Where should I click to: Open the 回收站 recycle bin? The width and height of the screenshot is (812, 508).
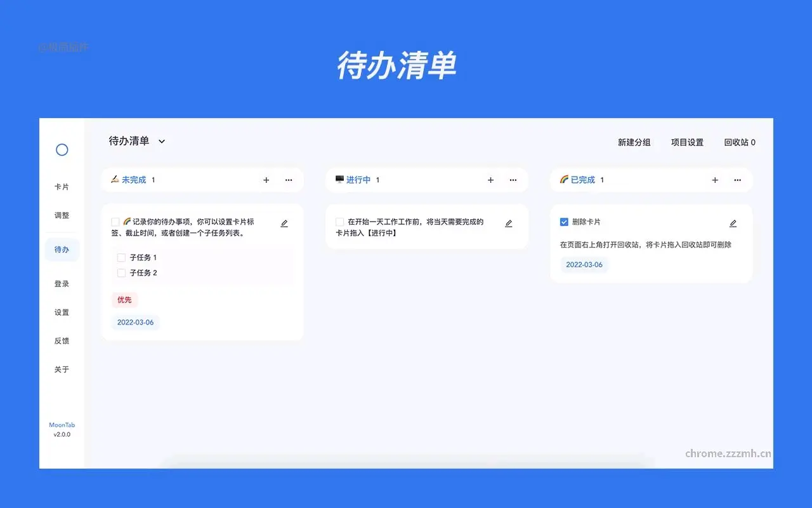740,142
